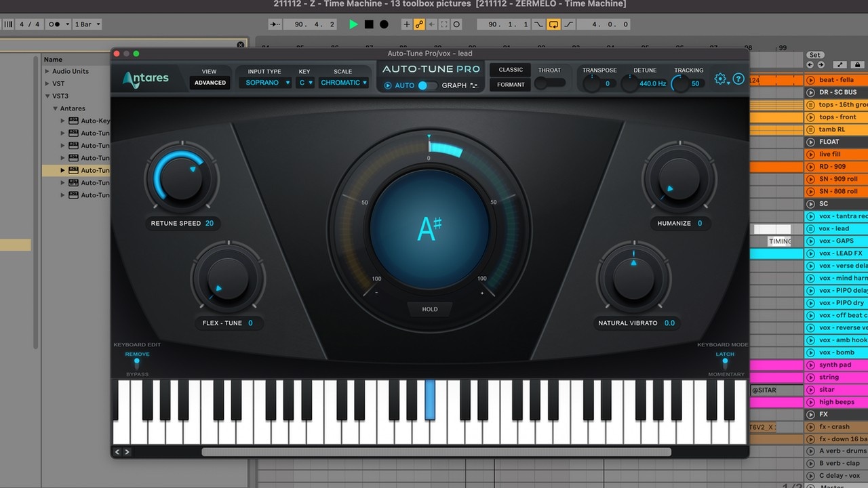
Task: Click the Stop button in Ableton transport
Action: click(369, 24)
